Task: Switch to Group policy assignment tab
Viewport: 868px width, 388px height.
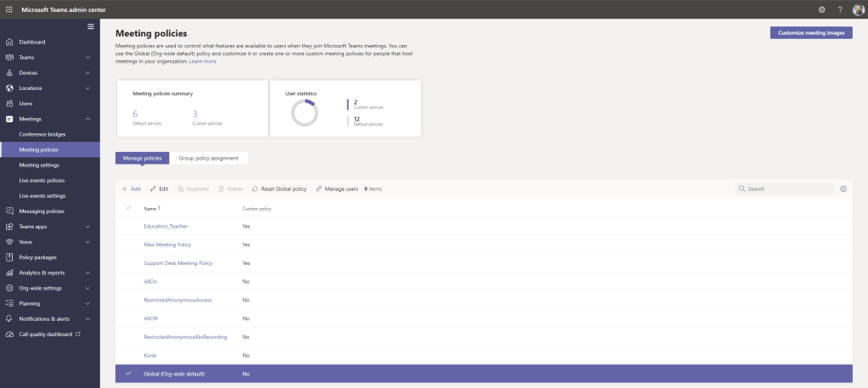Action: [x=208, y=158]
